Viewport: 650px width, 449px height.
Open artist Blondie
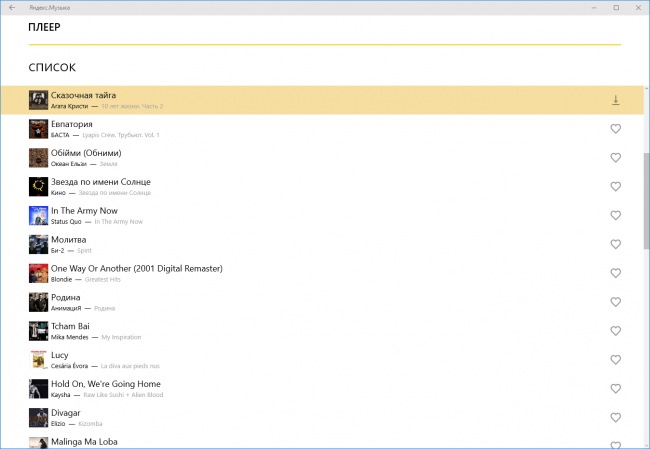[61, 279]
